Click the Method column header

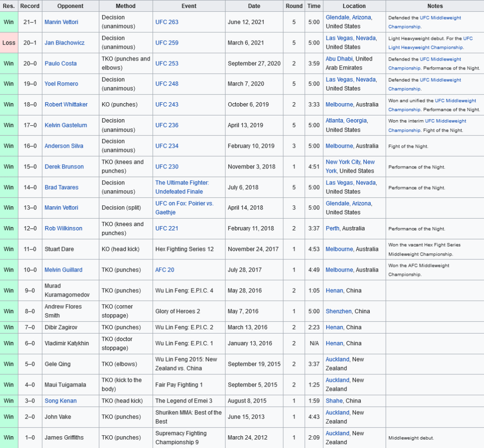tap(126, 6)
